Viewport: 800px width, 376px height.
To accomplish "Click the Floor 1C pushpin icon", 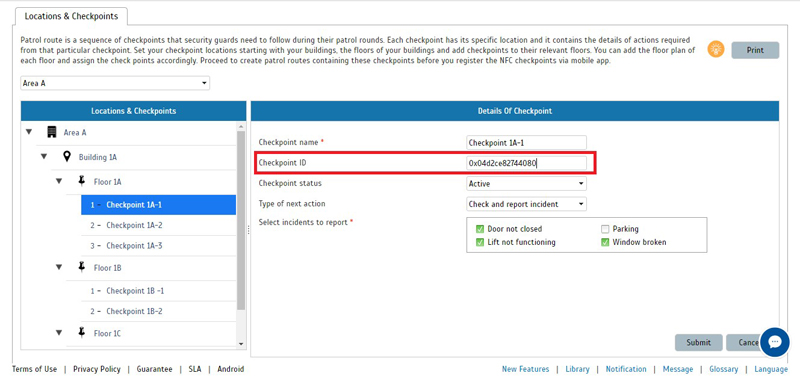I will [x=82, y=333].
